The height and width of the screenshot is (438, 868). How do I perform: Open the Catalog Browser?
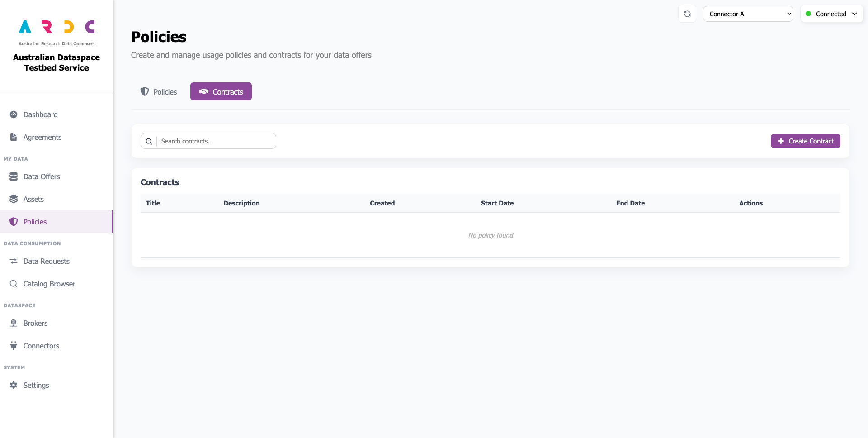pyautogui.click(x=57, y=284)
